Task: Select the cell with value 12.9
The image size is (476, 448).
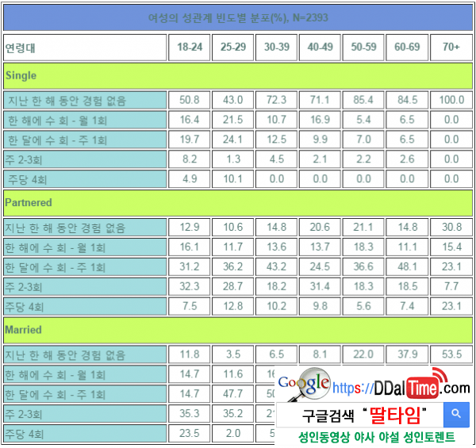Action: tap(190, 228)
